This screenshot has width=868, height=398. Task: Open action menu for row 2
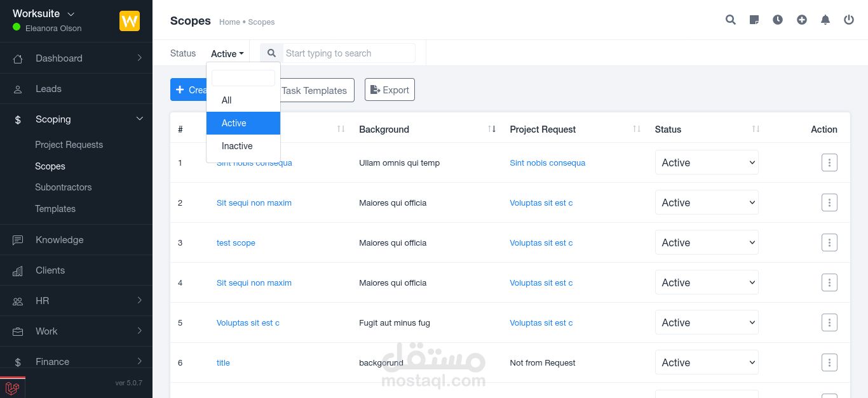click(829, 202)
